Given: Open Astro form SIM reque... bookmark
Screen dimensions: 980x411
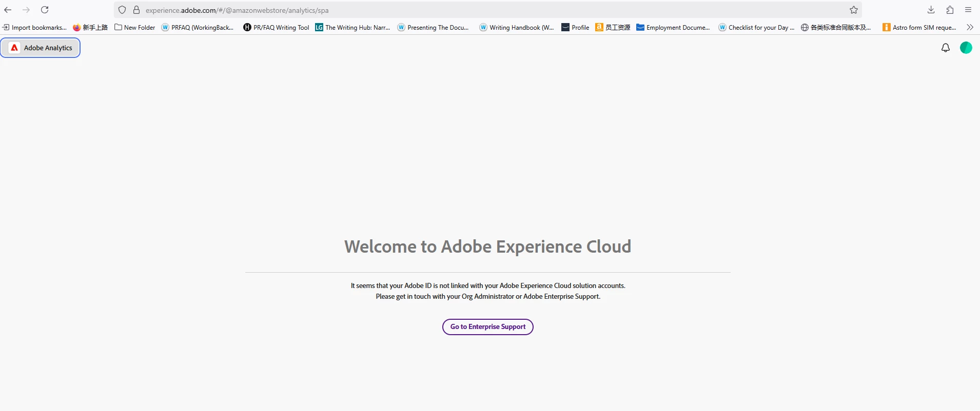Looking at the screenshot, I should (x=919, y=28).
